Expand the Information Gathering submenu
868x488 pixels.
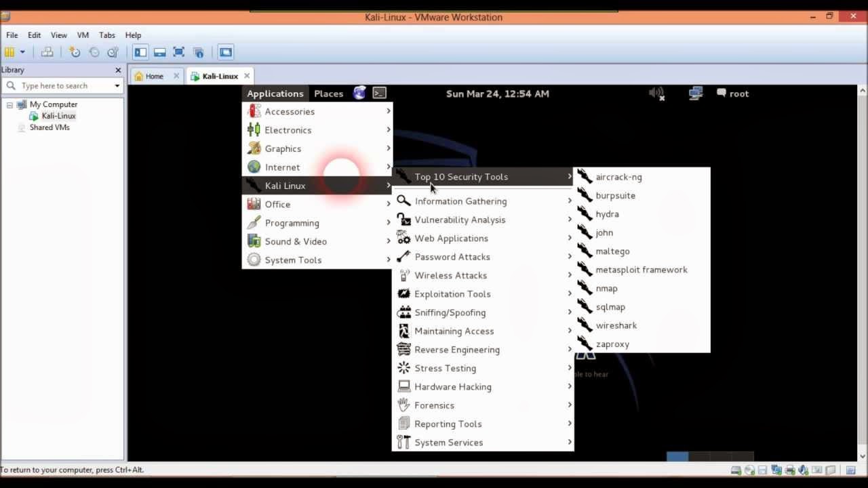pos(483,201)
